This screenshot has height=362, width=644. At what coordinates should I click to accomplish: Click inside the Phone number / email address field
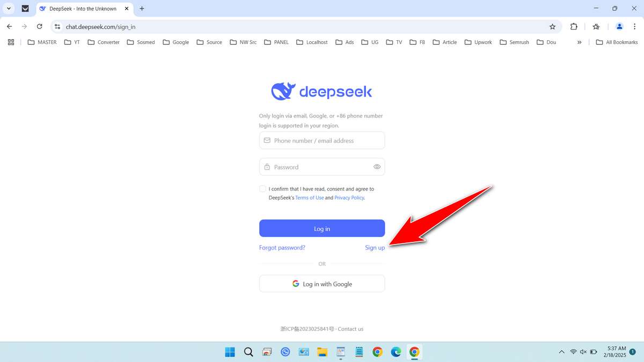point(322,140)
